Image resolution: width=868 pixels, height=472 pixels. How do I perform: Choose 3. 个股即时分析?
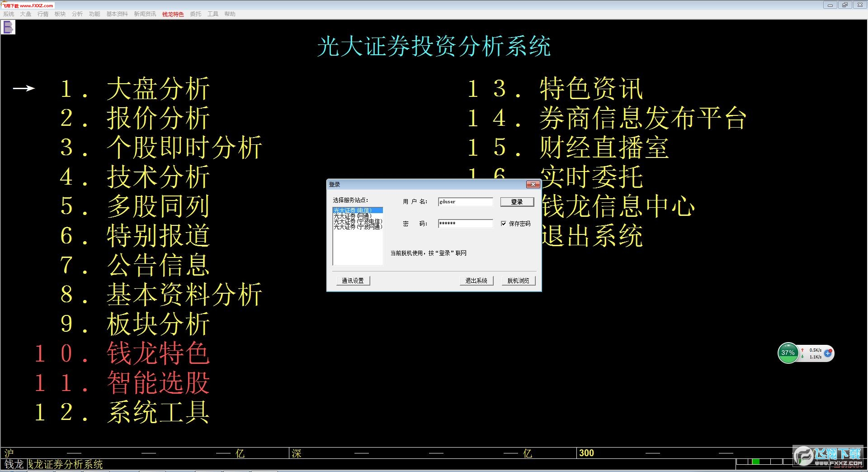161,148
